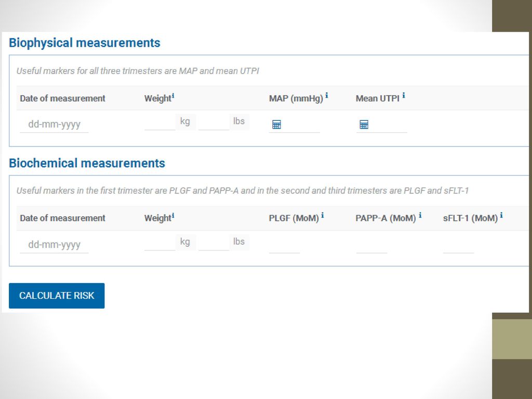Image resolution: width=532 pixels, height=399 pixels.
Task: Show info for Mean UTPI
Action: pyautogui.click(x=403, y=96)
